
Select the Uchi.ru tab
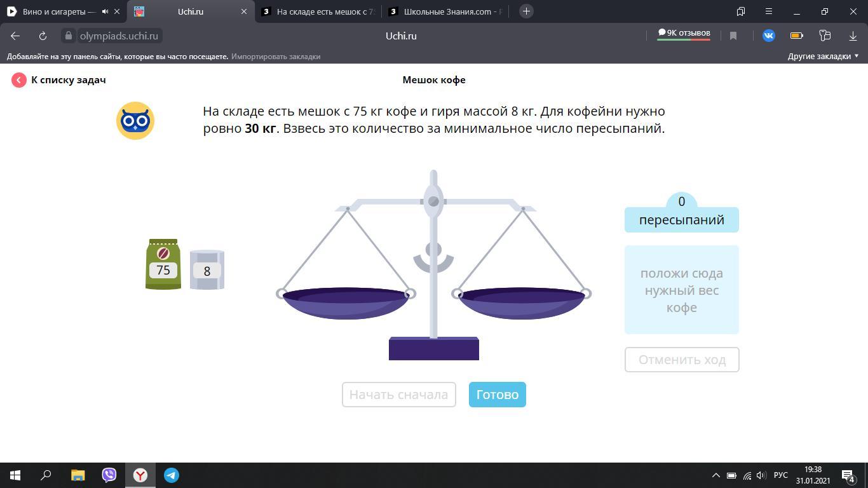tap(190, 11)
